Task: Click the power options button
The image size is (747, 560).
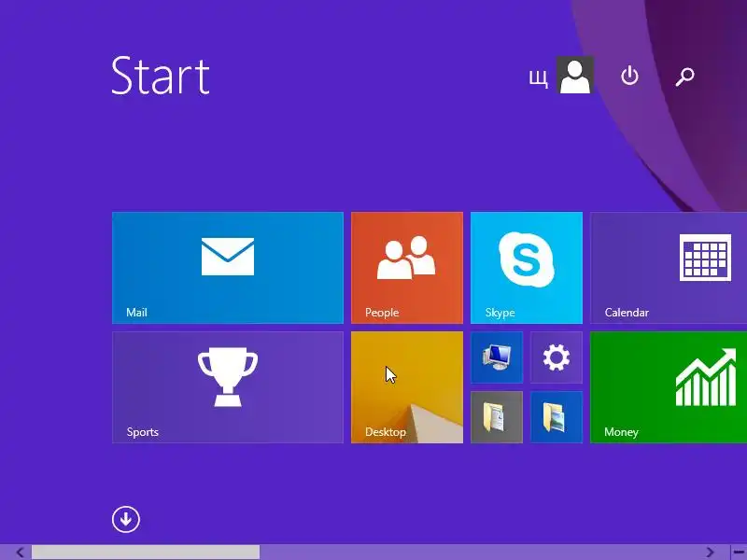Action: tap(629, 76)
